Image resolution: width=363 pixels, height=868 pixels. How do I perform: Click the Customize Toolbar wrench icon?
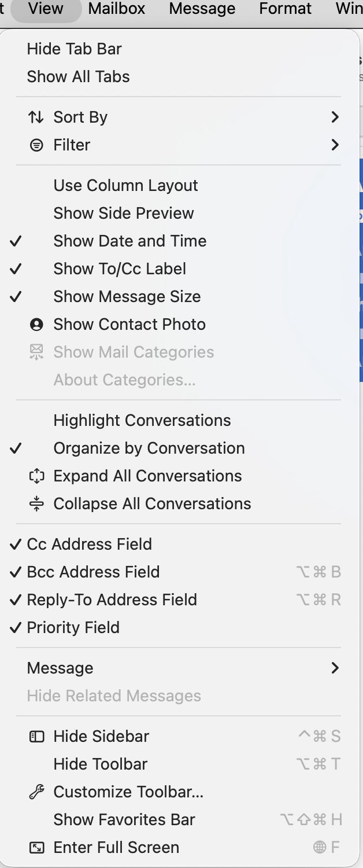point(36,792)
